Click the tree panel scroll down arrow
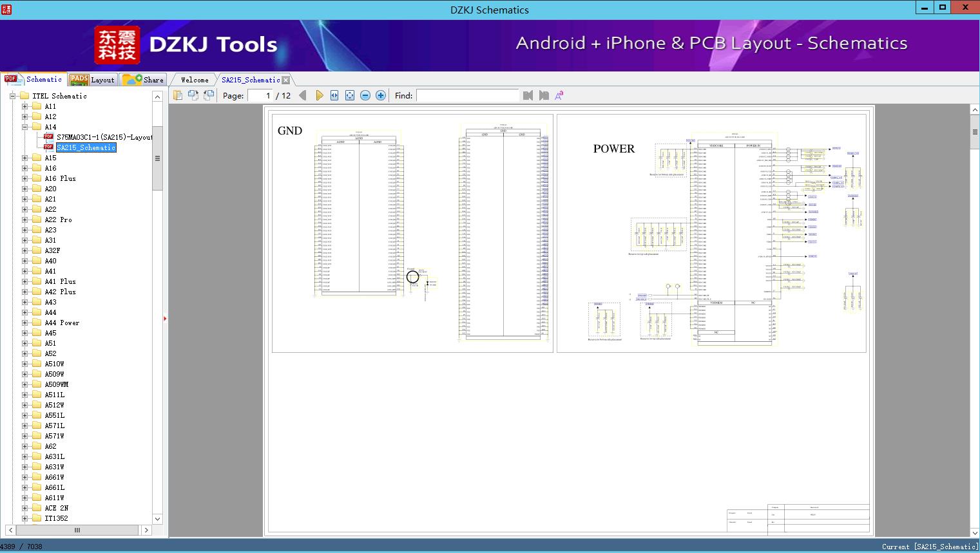This screenshot has width=980, height=553. click(x=157, y=519)
